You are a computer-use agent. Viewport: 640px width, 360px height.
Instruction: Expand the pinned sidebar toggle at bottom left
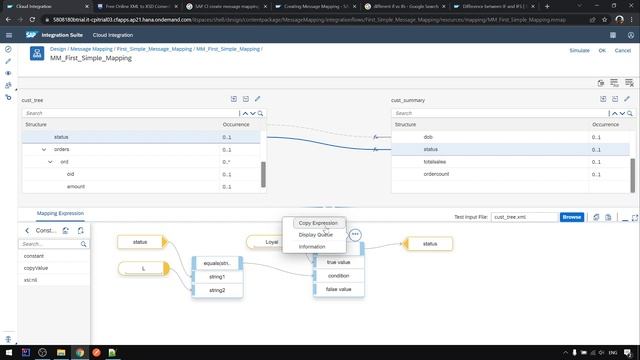[x=8, y=339]
